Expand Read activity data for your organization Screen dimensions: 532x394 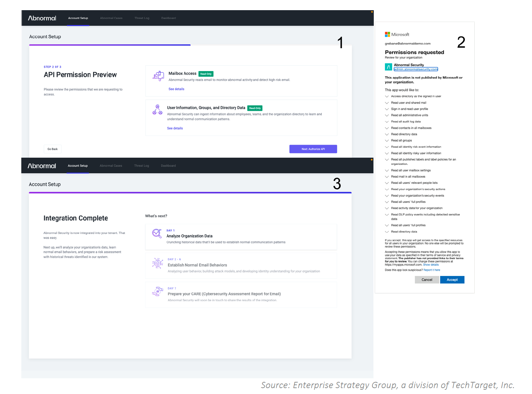click(387, 208)
